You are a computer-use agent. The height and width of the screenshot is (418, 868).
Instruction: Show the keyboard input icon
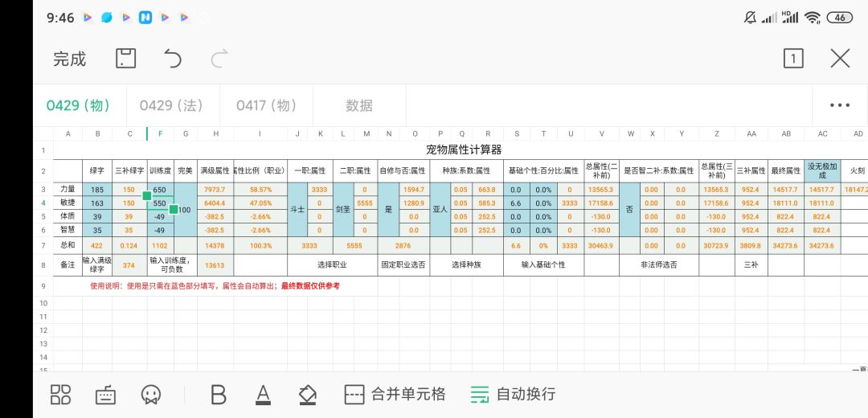point(106,395)
